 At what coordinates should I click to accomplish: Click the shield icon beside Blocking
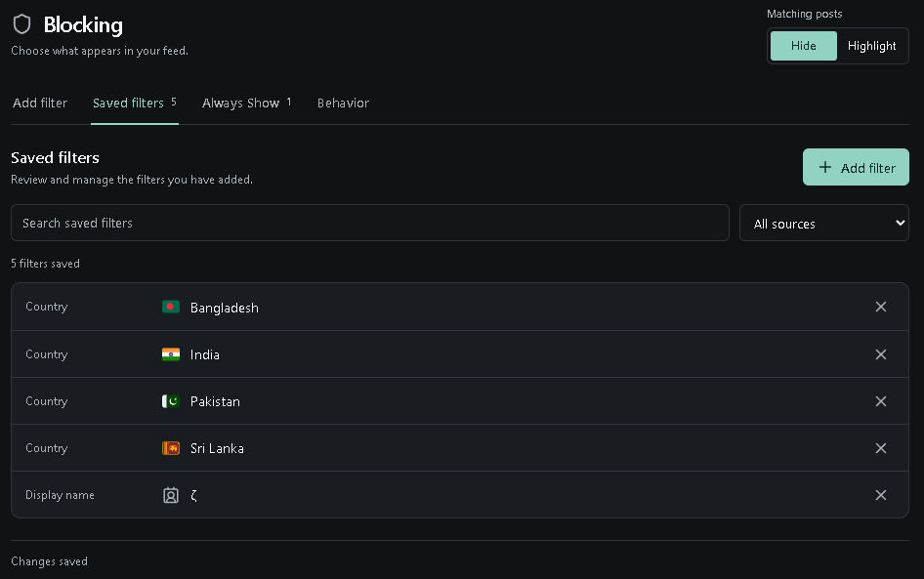click(x=21, y=24)
